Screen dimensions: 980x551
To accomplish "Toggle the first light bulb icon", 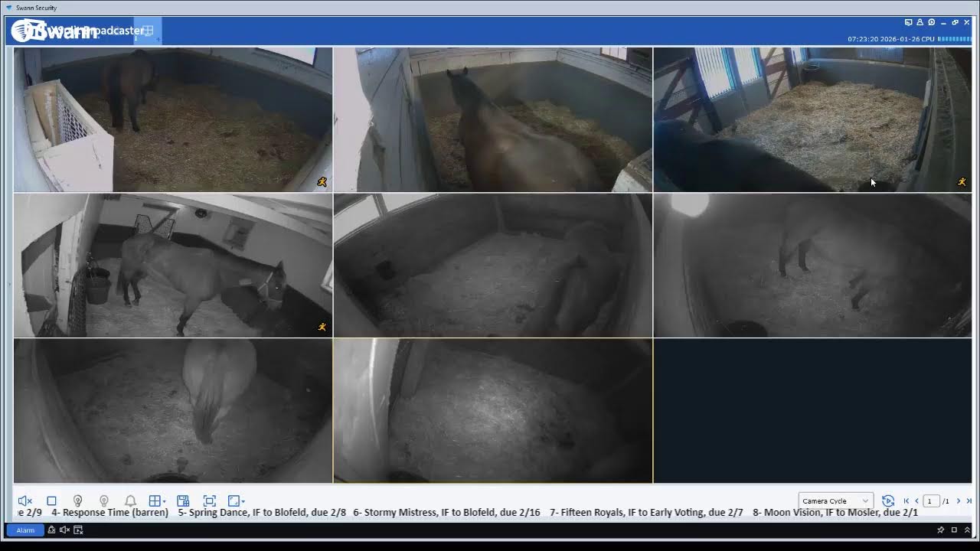I will click(77, 500).
